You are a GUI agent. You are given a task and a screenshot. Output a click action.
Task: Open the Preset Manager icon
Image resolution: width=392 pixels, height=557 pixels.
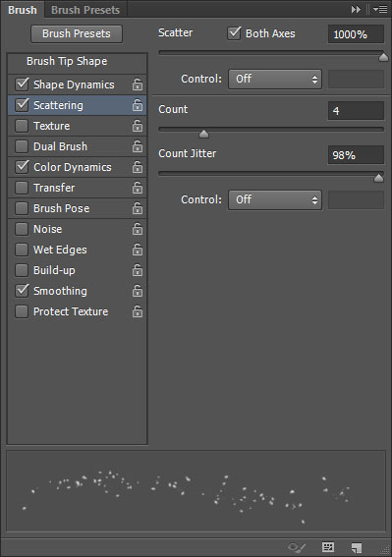[328, 547]
